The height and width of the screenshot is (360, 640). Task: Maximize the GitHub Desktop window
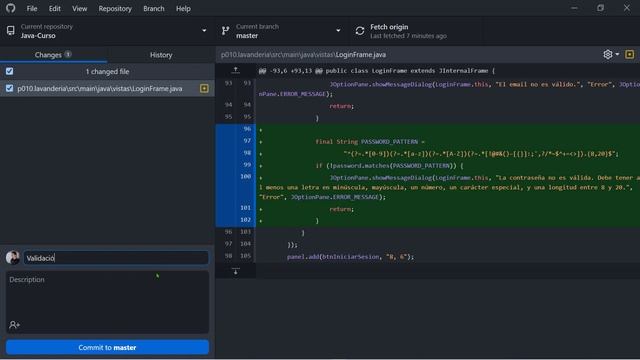pyautogui.click(x=600, y=8)
